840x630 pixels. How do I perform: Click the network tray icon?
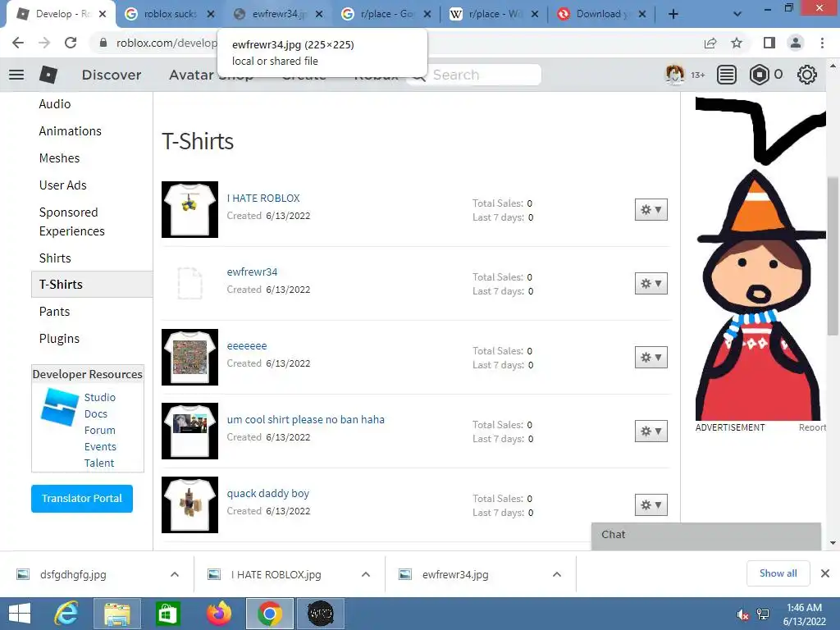pyautogui.click(x=763, y=614)
